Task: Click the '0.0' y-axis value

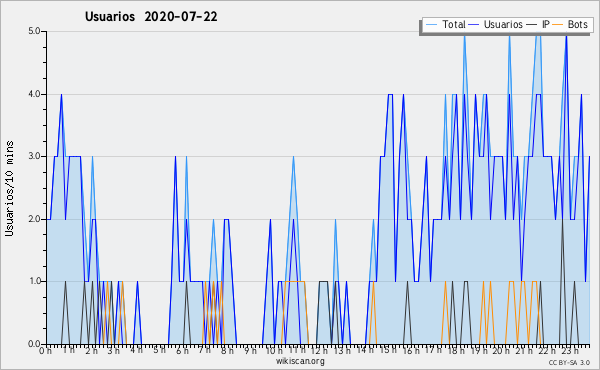Action: [34, 344]
